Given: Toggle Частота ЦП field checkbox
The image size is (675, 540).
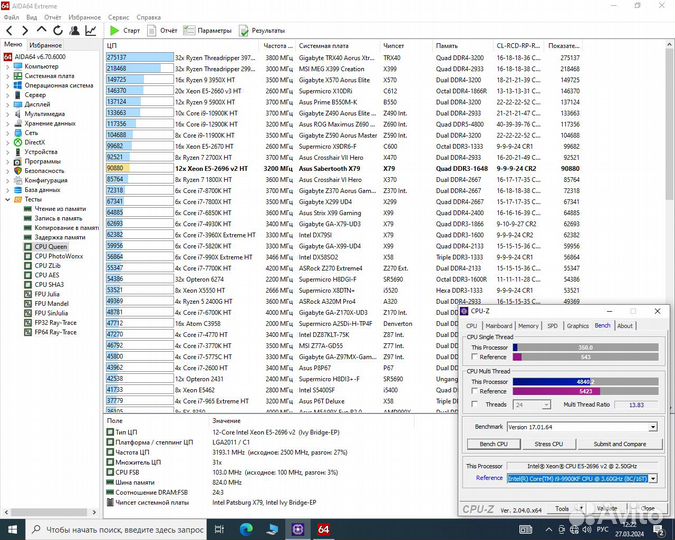Looking at the screenshot, I should (110, 452).
